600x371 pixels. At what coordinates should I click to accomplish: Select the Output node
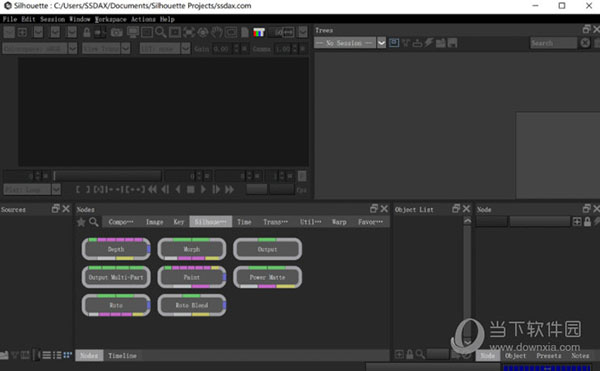pos(267,249)
